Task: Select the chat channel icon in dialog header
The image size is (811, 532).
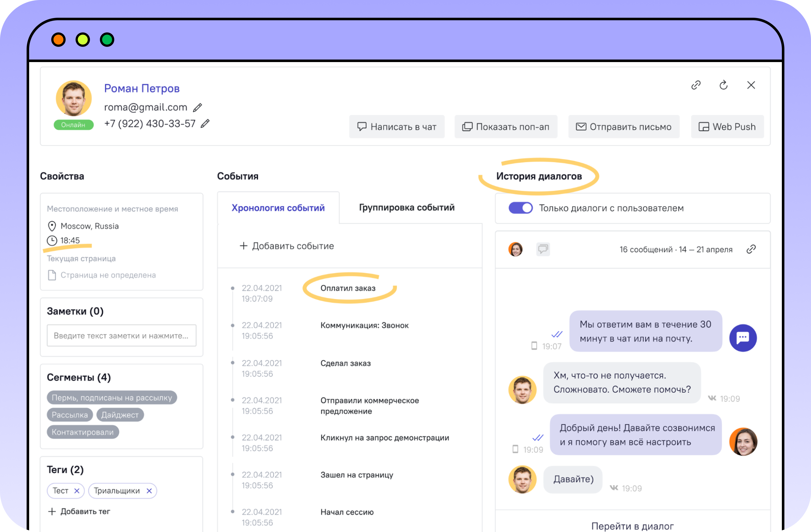Action: pyautogui.click(x=543, y=249)
